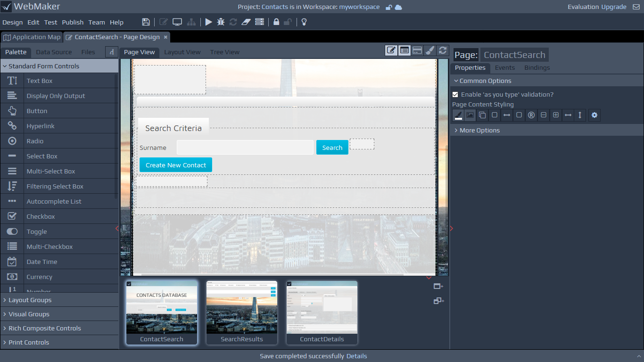Click the envelope messages icon top right
Screen dimensions: 644x362
[636, 7]
